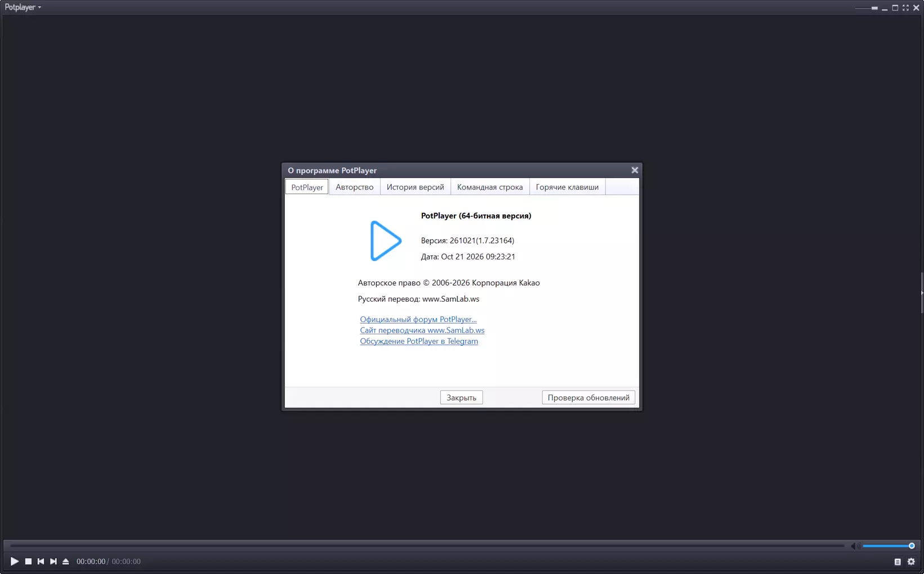Open settings gear in control bar
Image resolution: width=924 pixels, height=574 pixels.
tap(911, 562)
